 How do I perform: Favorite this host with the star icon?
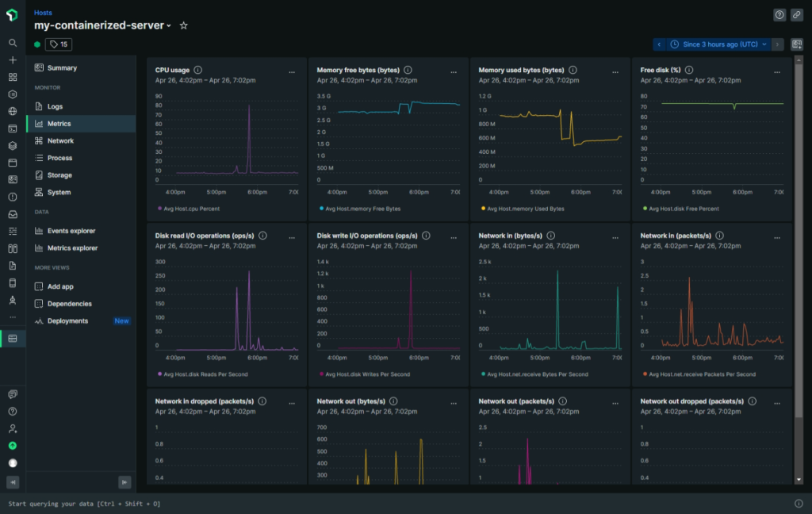click(183, 25)
